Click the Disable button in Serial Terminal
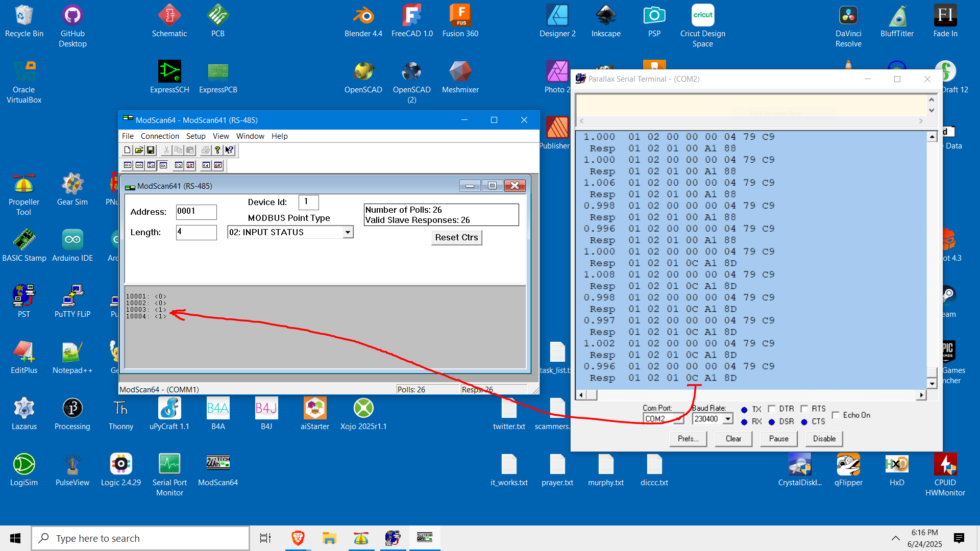 [x=824, y=439]
